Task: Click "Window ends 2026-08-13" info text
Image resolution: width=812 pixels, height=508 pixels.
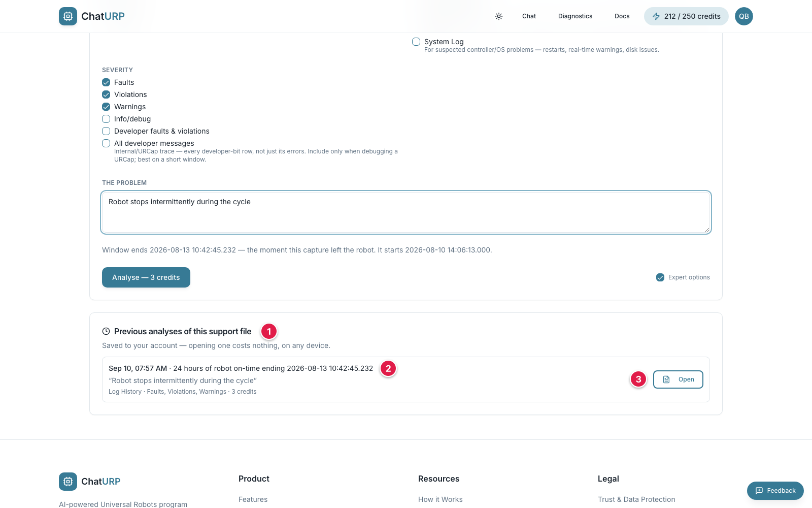Action: [297, 250]
